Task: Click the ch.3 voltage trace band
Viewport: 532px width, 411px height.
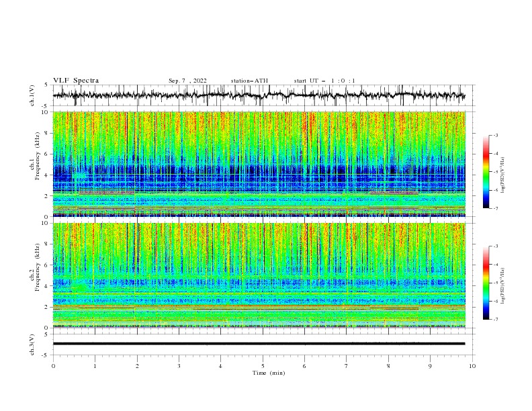Action: point(259,344)
